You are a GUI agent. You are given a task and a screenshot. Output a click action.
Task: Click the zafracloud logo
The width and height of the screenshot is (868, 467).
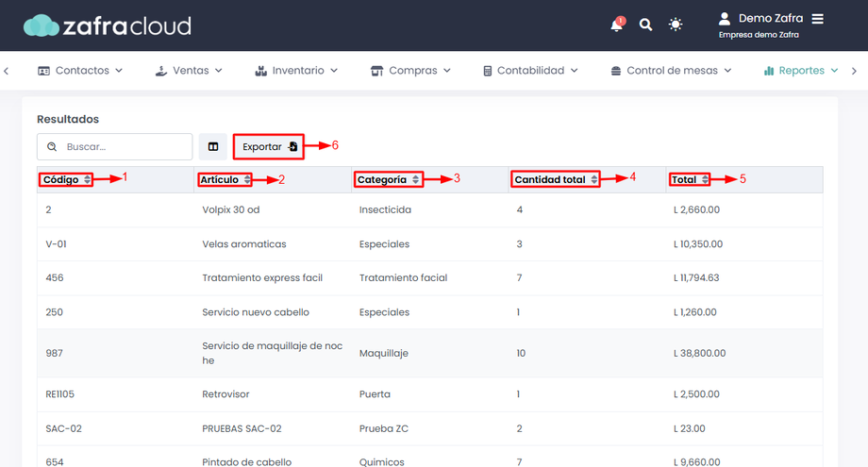108,25
